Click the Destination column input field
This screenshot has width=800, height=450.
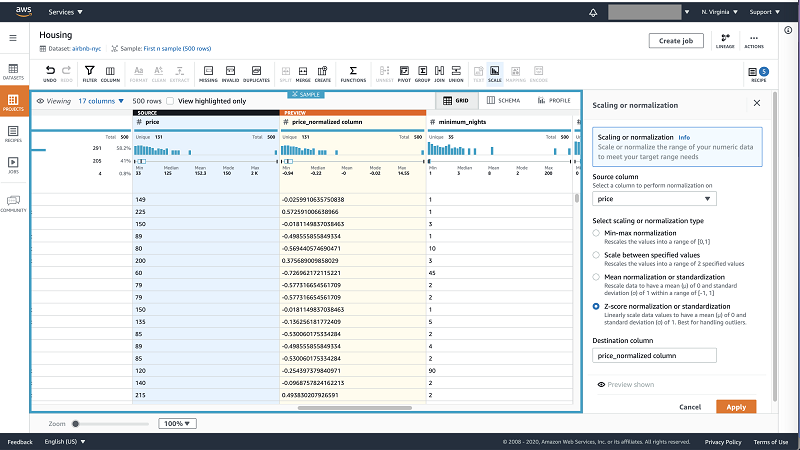[654, 355]
